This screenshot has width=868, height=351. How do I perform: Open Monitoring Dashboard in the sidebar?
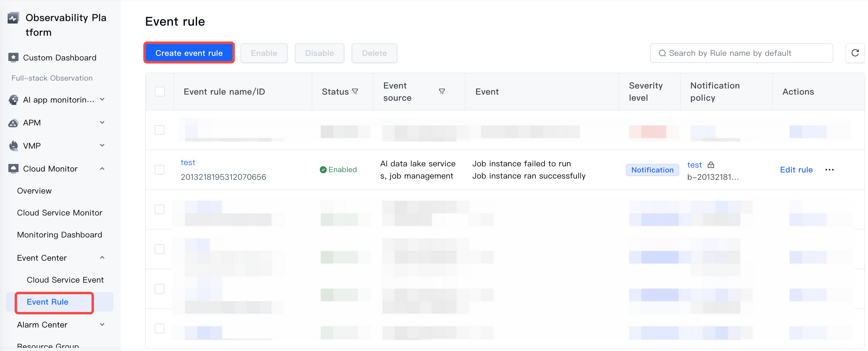[60, 235]
